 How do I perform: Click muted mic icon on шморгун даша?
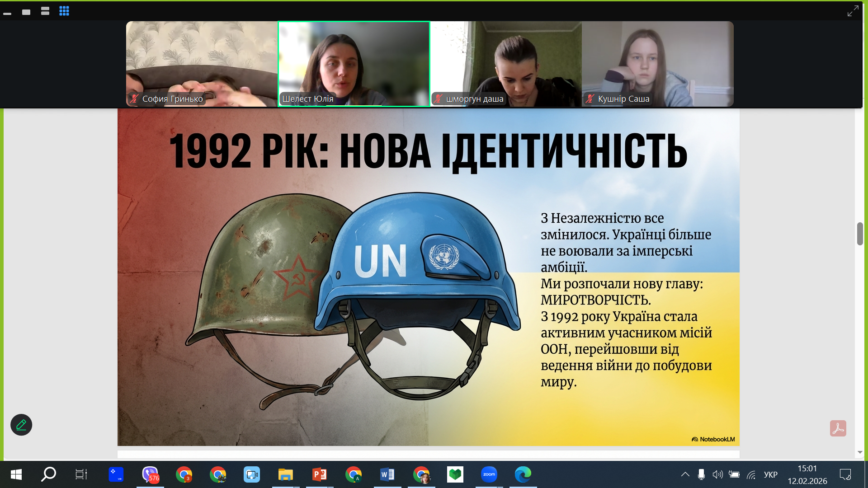tap(438, 99)
